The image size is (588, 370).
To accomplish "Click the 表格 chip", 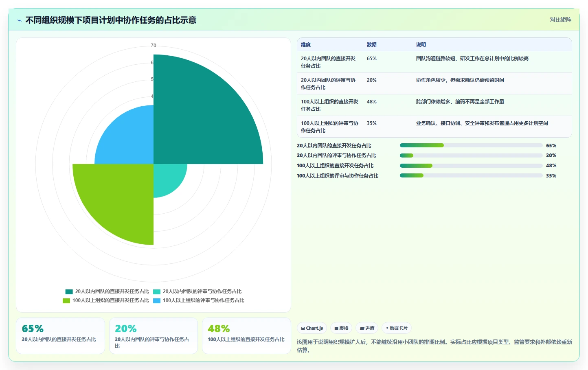I will (x=341, y=328).
